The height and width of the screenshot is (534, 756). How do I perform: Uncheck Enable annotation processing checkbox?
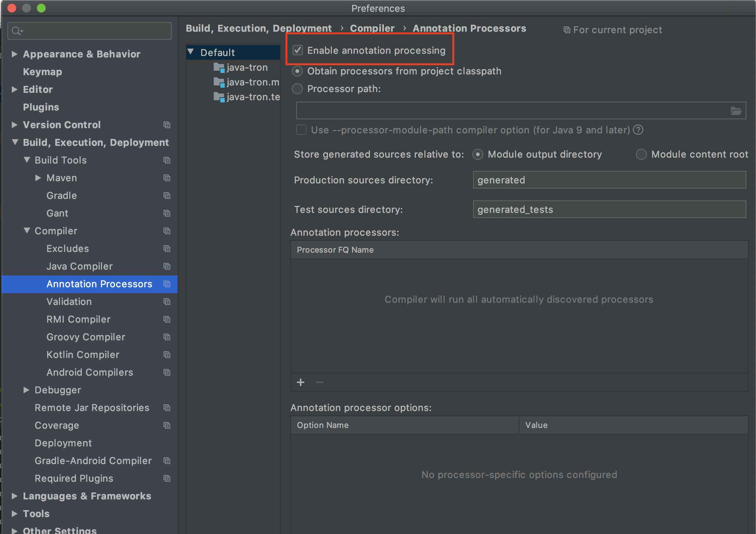click(298, 50)
